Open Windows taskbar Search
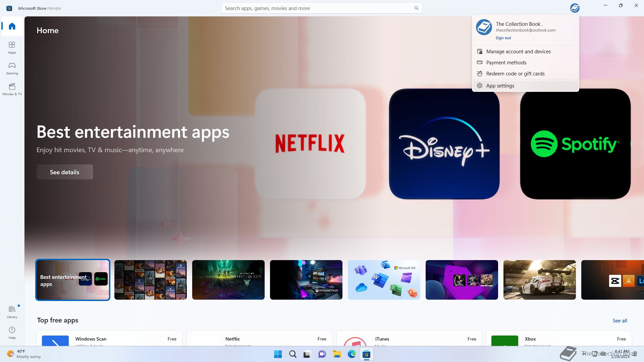 point(292,354)
